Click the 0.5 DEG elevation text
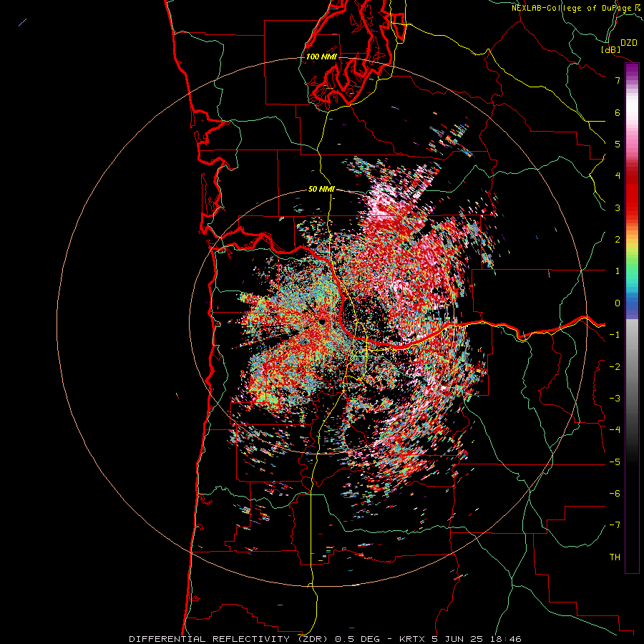 point(357,639)
